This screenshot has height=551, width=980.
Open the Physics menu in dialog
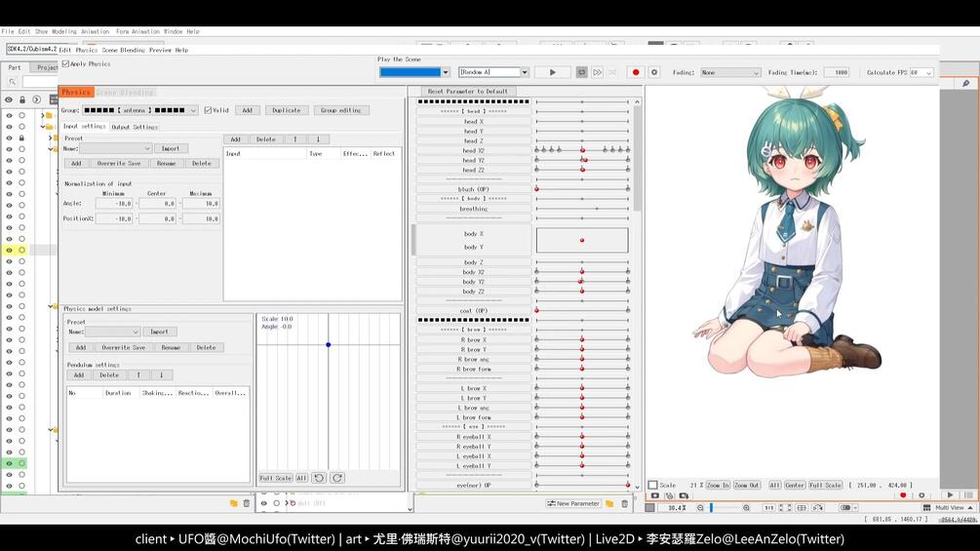[x=87, y=50]
